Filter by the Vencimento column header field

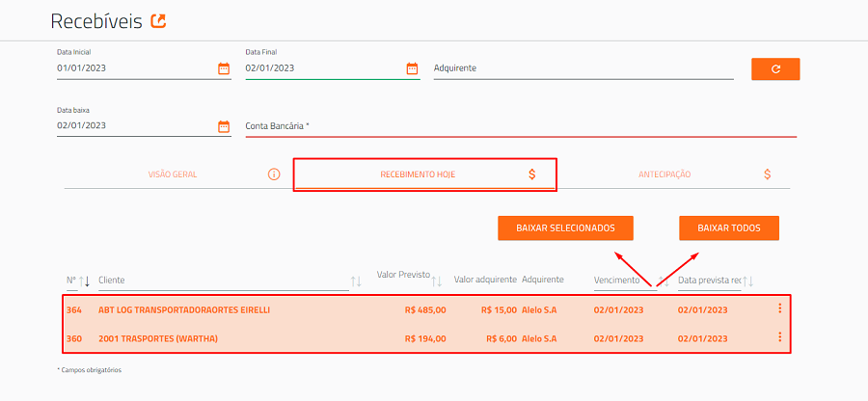[625, 281]
